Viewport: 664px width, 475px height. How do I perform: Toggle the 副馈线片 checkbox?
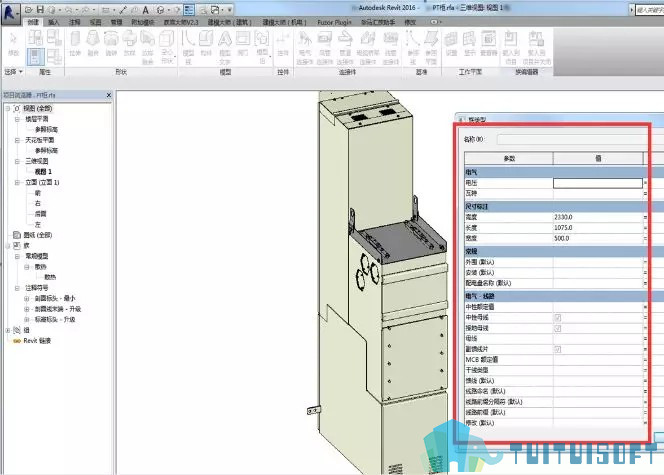tap(558, 349)
